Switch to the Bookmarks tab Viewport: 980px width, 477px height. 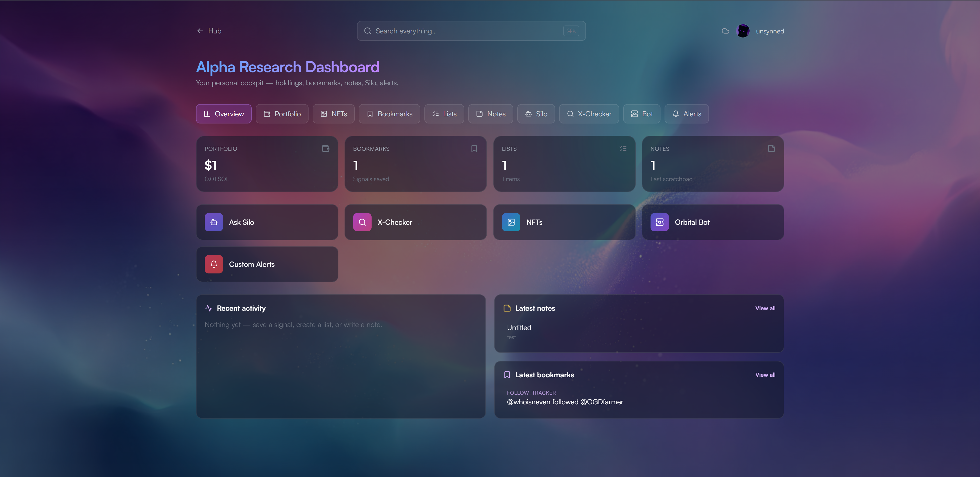pyautogui.click(x=389, y=114)
